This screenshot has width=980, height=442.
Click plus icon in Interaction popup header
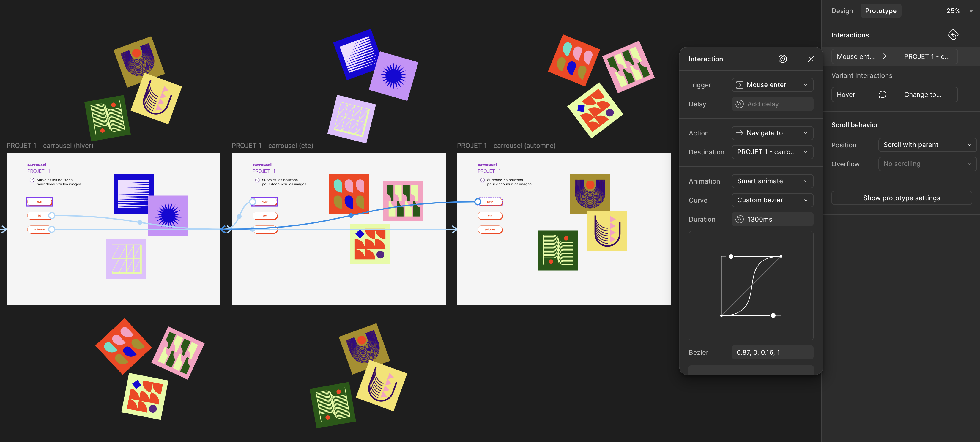click(797, 59)
